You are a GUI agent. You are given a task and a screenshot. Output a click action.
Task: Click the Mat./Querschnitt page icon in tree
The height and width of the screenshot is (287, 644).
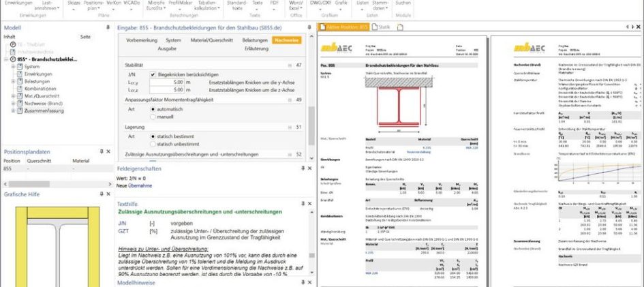tap(20, 96)
